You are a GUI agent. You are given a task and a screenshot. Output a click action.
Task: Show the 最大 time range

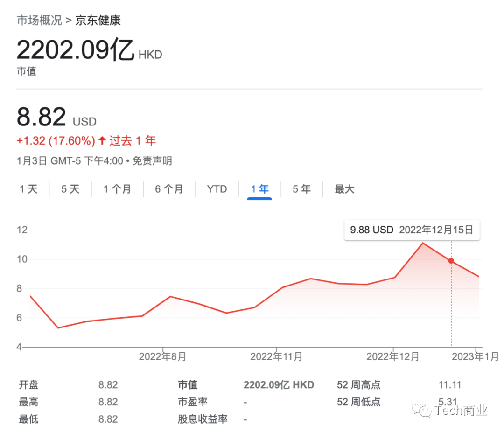(344, 189)
